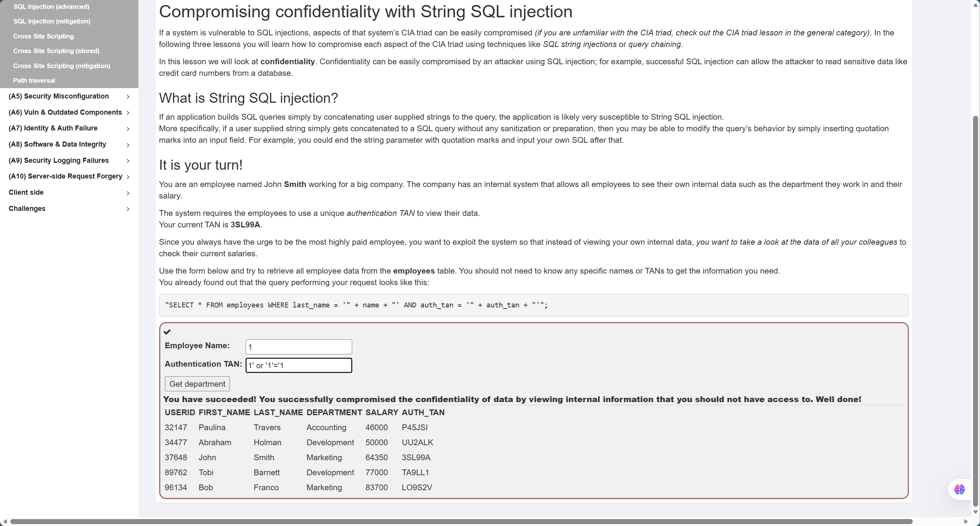Go to the Cross Site Scripting lesson

coord(43,36)
